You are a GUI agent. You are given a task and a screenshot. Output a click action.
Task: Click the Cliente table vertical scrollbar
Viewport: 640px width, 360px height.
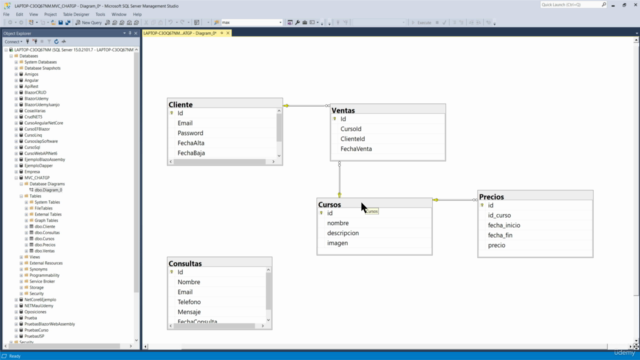[x=279, y=133]
